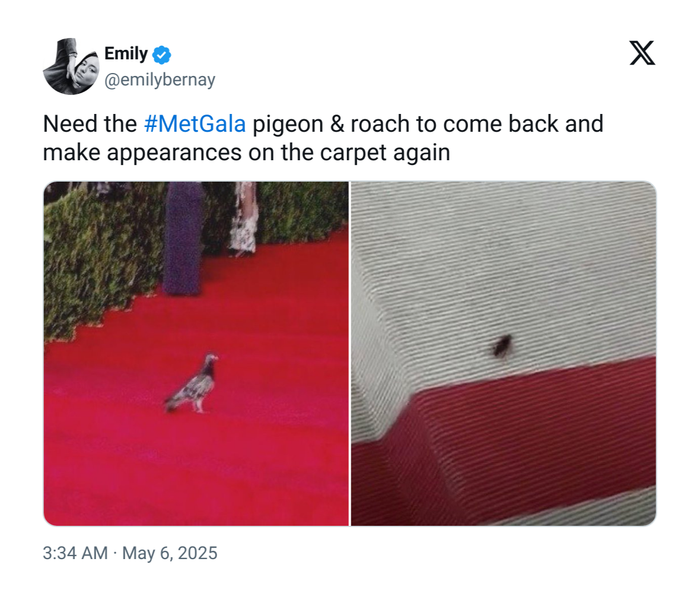The image size is (700, 603).
Task: Open the @emilybernay handle link
Action: (160, 80)
